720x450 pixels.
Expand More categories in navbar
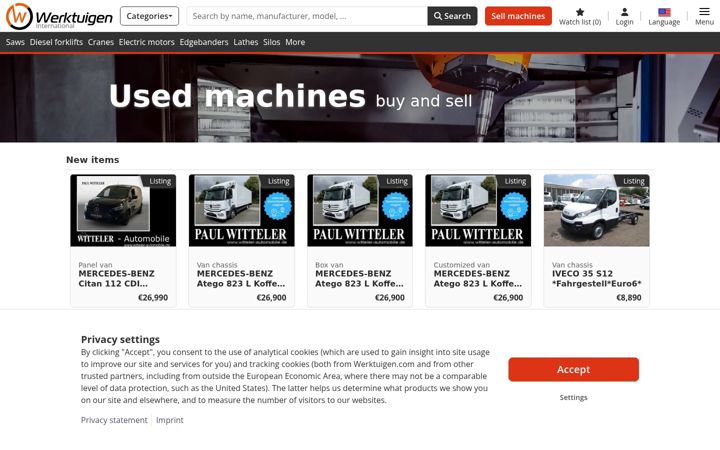(295, 42)
